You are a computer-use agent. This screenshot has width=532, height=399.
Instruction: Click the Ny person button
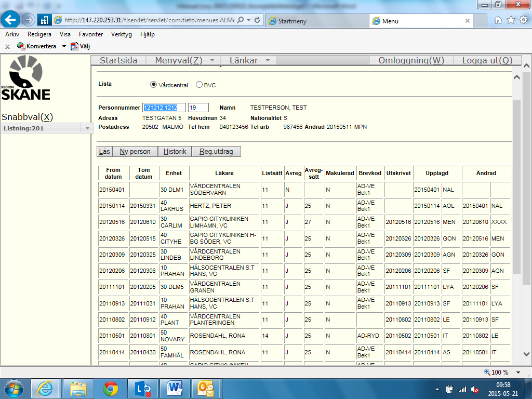[x=135, y=151]
